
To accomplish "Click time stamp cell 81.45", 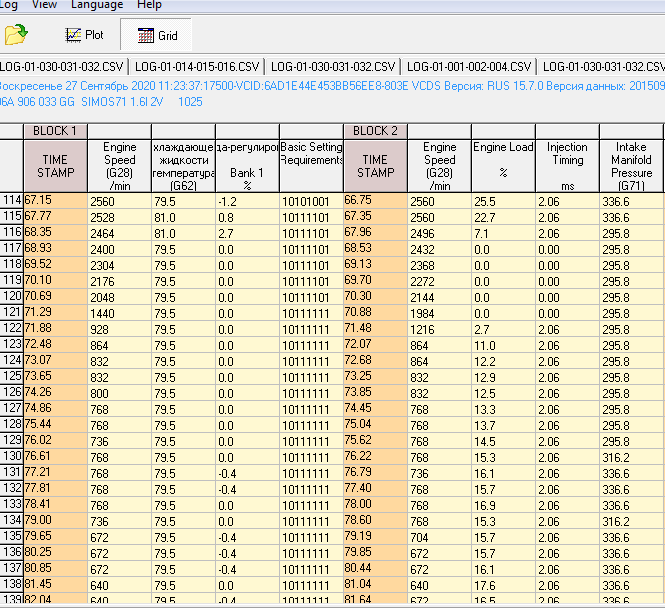I will click(56, 584).
